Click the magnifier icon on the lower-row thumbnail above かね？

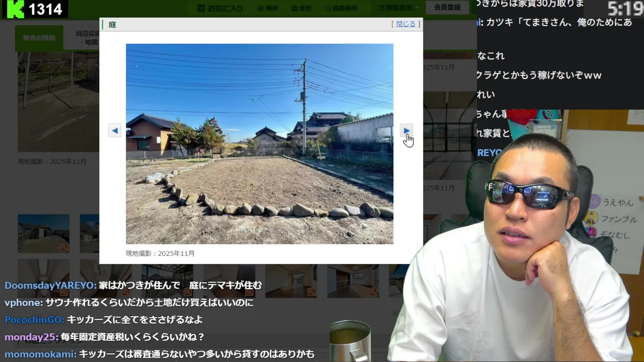coord(187,292)
